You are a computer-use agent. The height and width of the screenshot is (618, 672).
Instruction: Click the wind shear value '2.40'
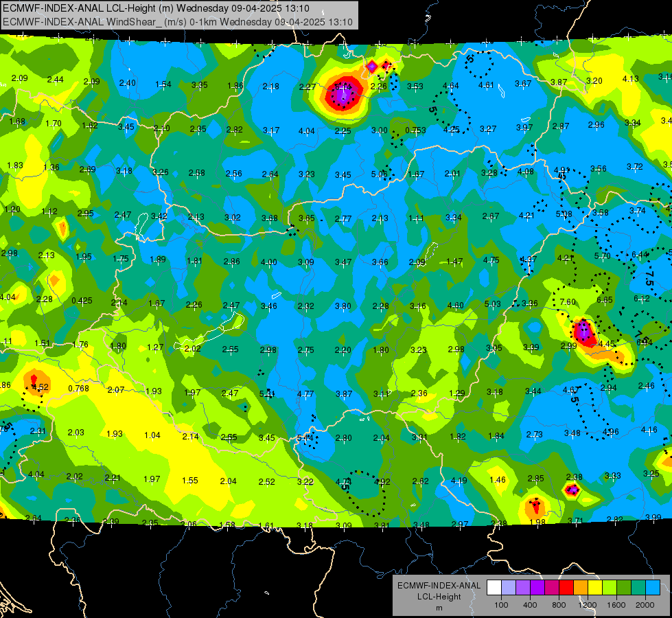coord(127,83)
